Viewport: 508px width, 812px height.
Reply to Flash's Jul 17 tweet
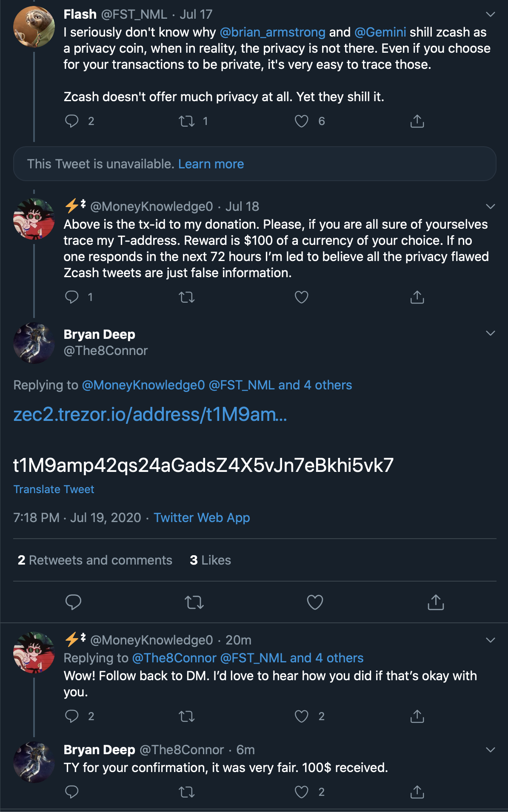[72, 121]
